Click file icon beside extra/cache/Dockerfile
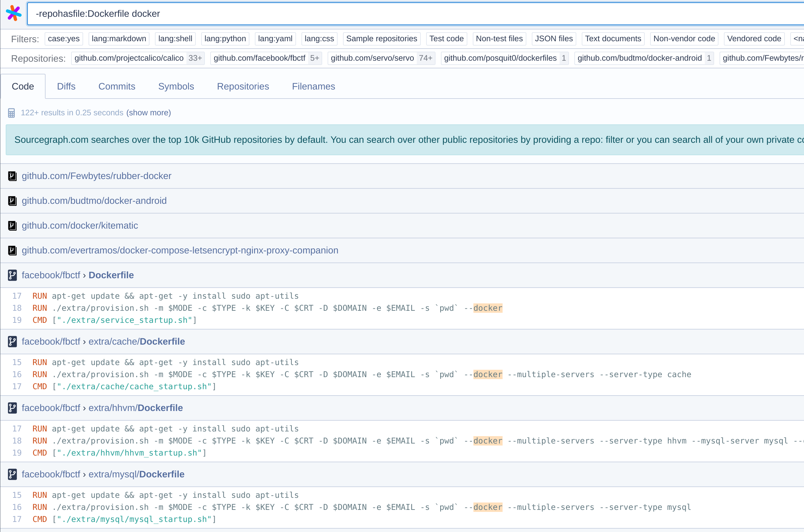804x532 pixels. pyautogui.click(x=12, y=342)
